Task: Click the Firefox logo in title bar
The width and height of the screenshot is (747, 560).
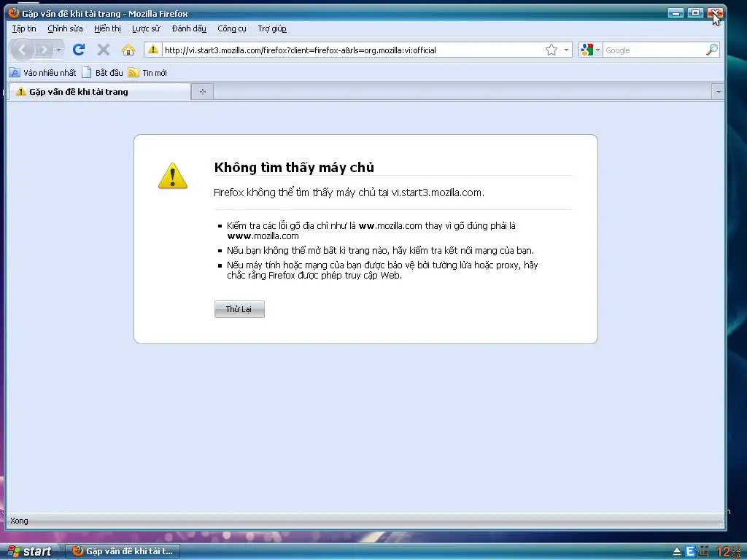Action: click(14, 13)
